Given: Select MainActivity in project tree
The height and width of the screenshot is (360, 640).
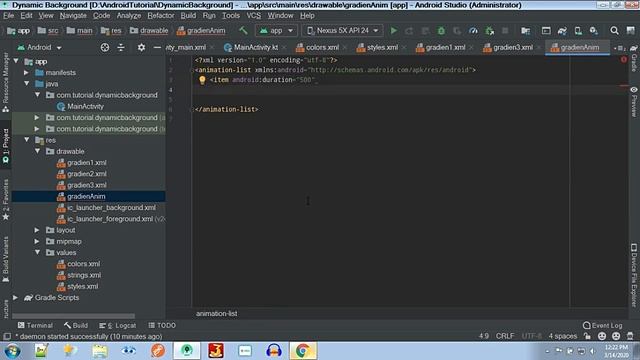Looking at the screenshot, I should [85, 107].
